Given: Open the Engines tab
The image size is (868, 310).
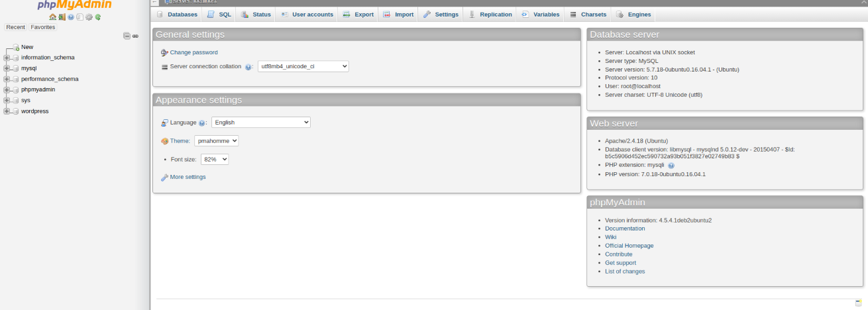Looking at the screenshot, I should 633,15.
